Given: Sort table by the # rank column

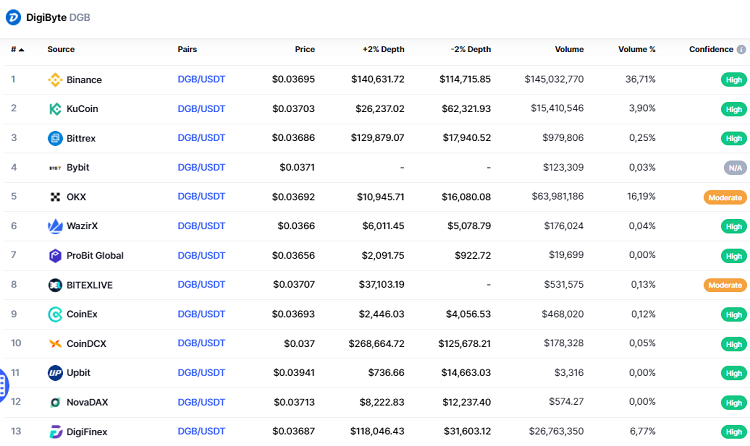Looking at the screenshot, I should pos(17,49).
